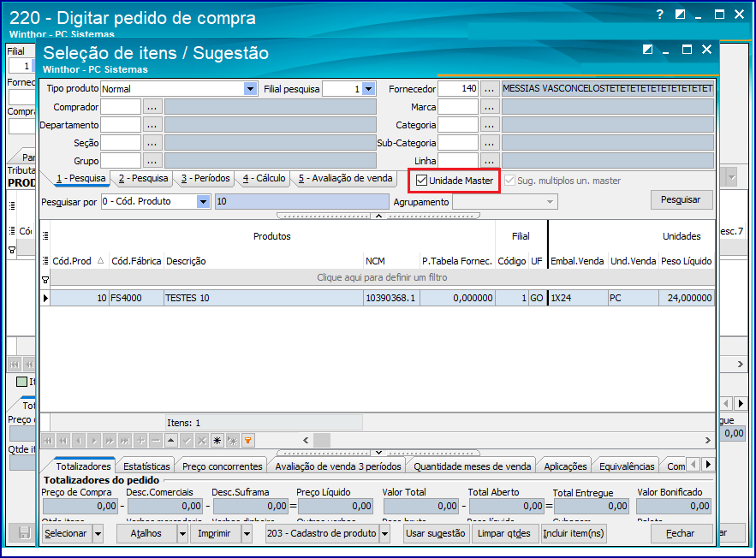756x558 pixels.
Task: Expand the Atalhos button arrow
Action: coord(182,533)
